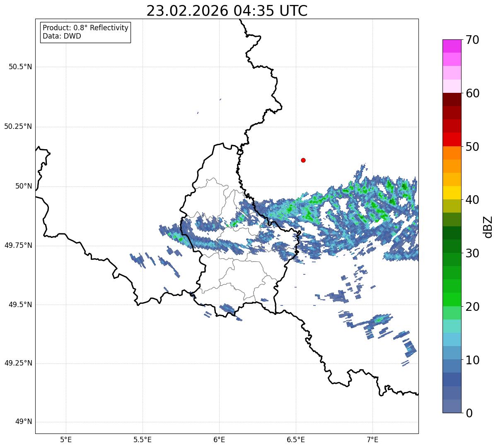Pick the olive swatch just below 40 dBZ
This screenshot has width=498, height=448.
tap(452, 206)
